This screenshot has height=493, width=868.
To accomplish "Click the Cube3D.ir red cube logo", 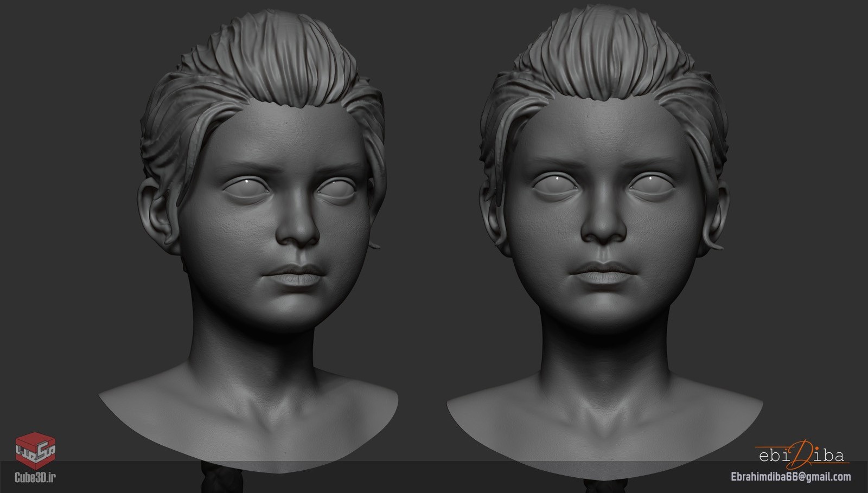I will click(x=35, y=451).
